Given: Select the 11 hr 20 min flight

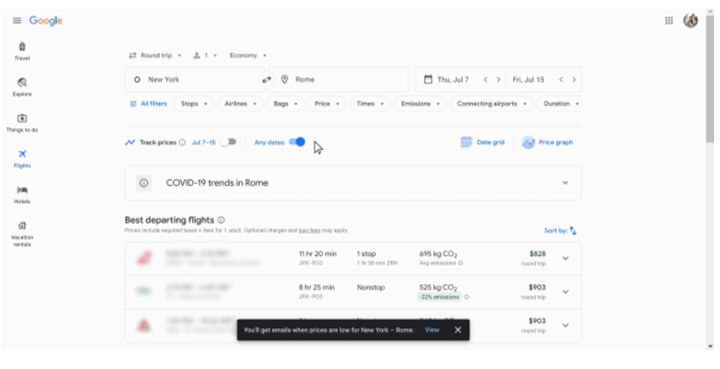Looking at the screenshot, I should [353, 259].
